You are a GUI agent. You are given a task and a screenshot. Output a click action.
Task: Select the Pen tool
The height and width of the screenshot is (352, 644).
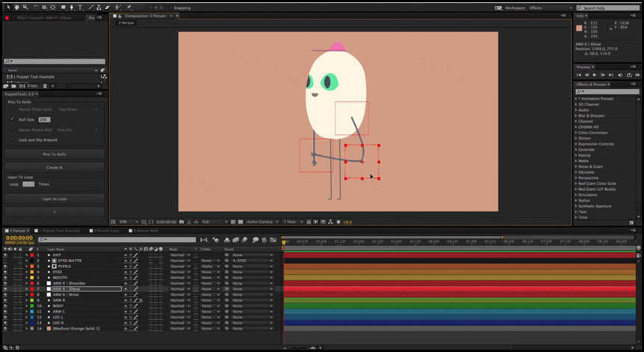pos(72,7)
